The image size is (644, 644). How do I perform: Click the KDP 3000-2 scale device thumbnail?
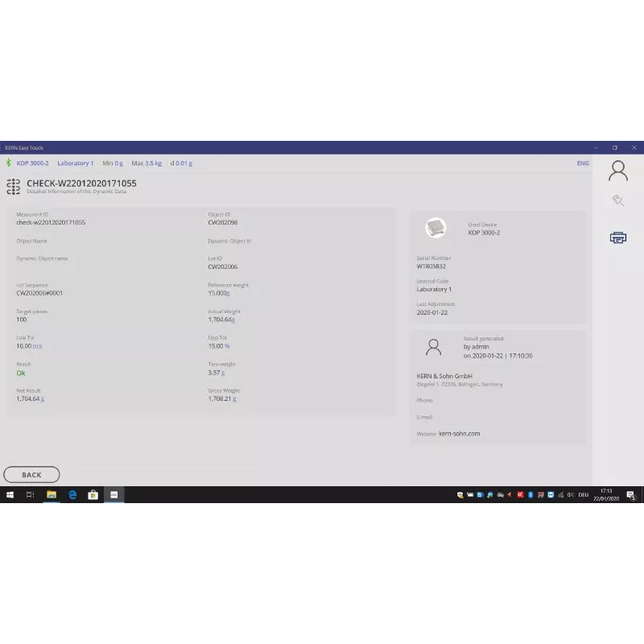point(436,229)
